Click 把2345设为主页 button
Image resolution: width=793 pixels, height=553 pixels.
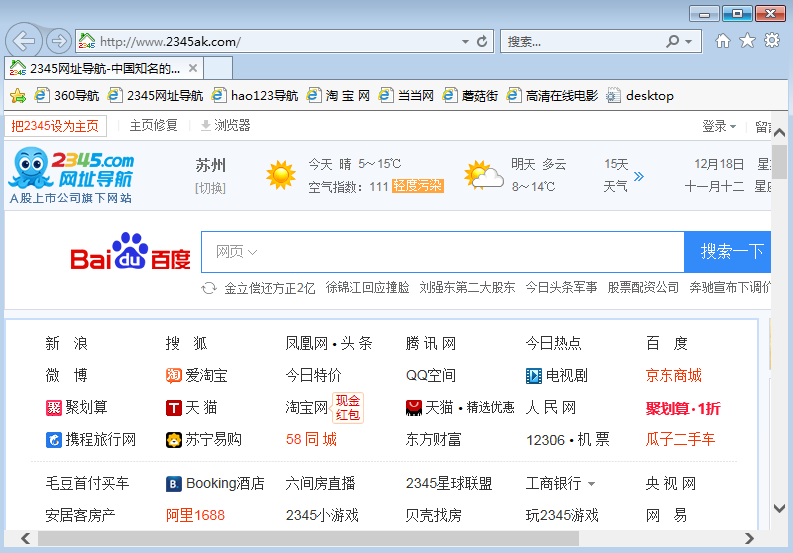pos(55,126)
